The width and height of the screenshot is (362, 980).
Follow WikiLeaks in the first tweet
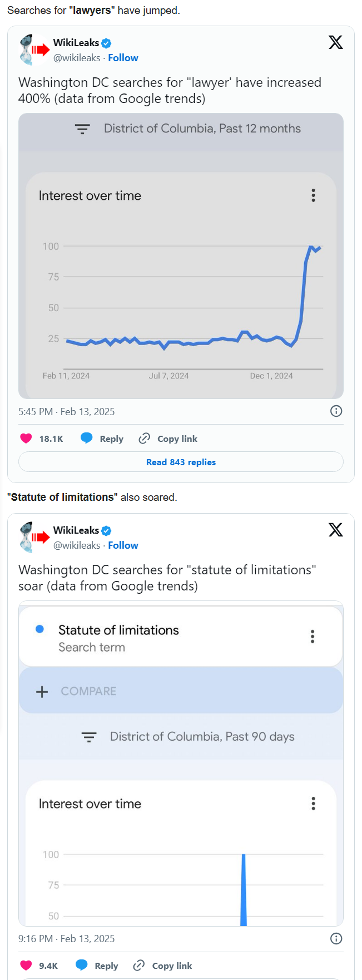click(x=123, y=58)
